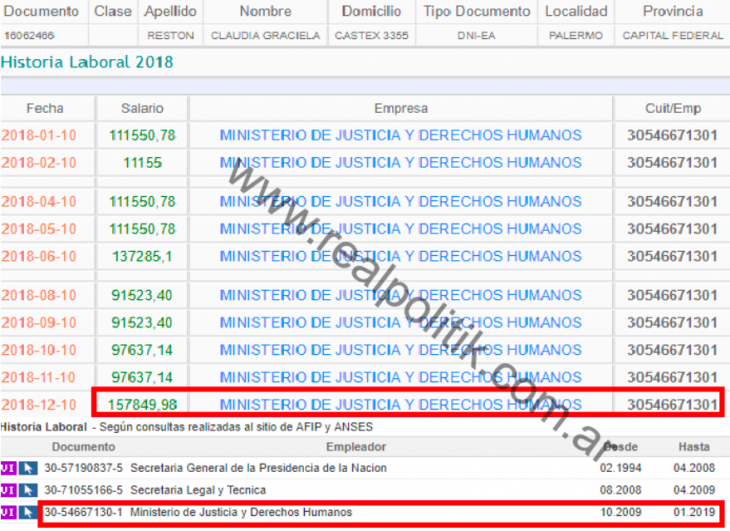Click the Hasta column header

tap(694, 447)
